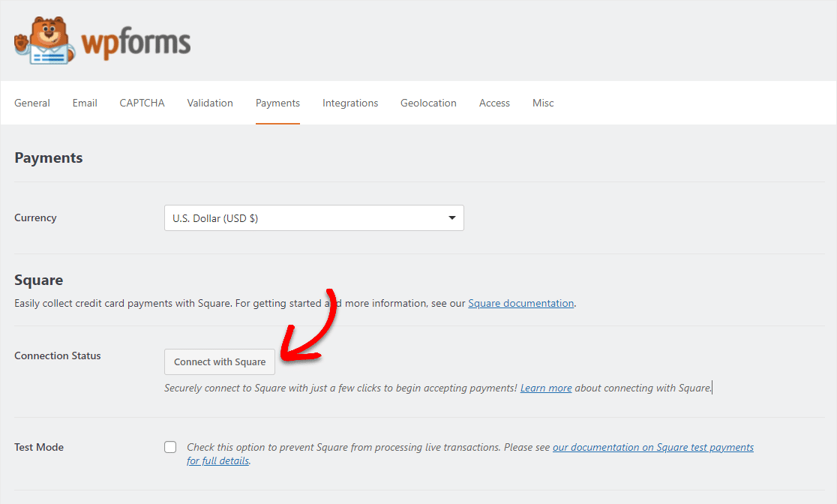Open the Square documentation link
Viewport: 837px width, 504px height.
click(x=521, y=303)
